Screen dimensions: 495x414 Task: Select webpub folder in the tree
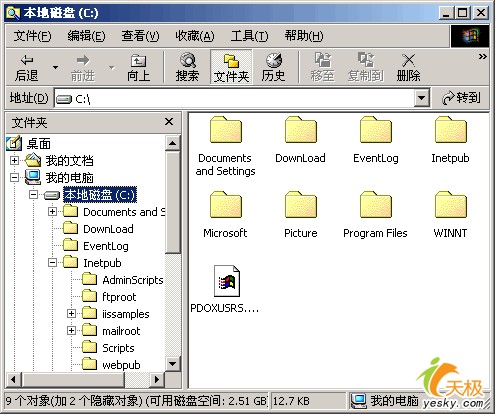pos(121,365)
